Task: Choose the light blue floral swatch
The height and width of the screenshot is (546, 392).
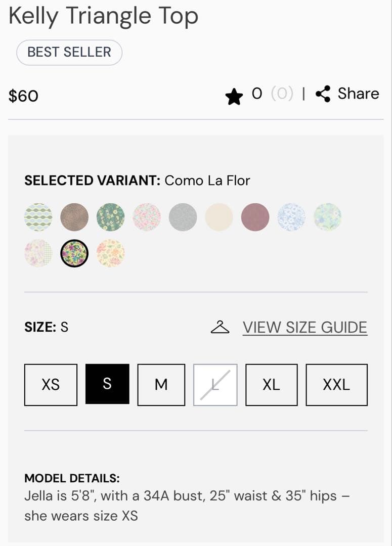Action: [291, 217]
